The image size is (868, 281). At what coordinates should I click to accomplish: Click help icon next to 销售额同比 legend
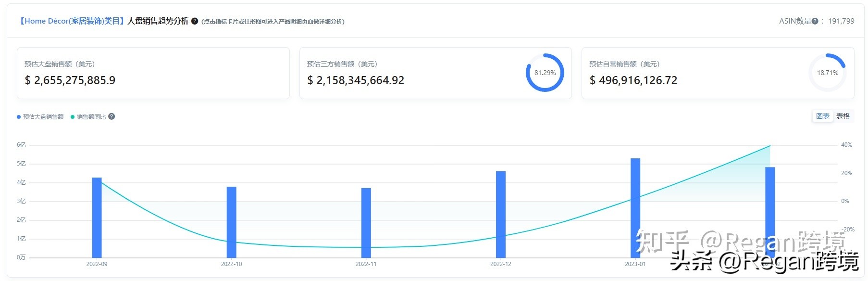click(x=112, y=116)
